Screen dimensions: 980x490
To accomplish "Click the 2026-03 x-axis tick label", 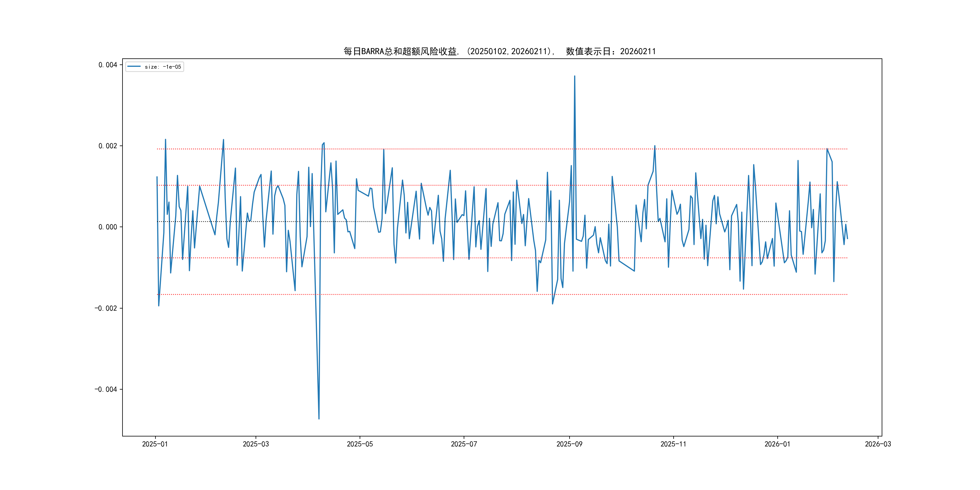I will click(x=878, y=444).
